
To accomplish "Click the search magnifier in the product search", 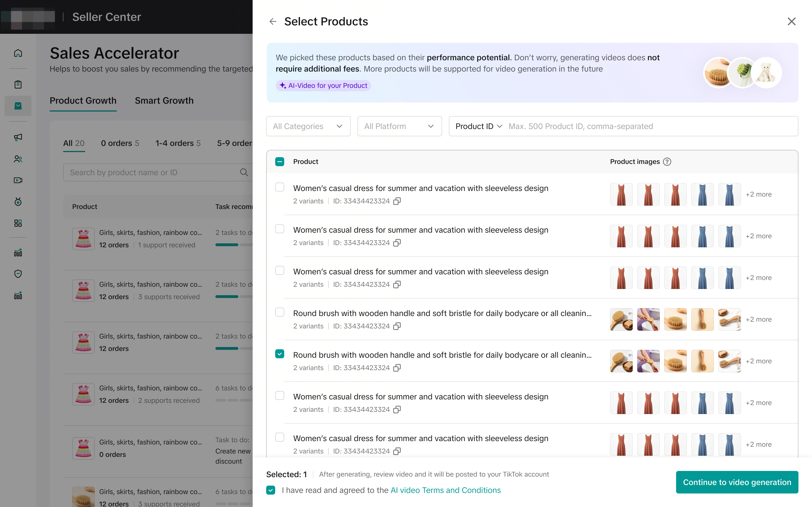I will (244, 172).
